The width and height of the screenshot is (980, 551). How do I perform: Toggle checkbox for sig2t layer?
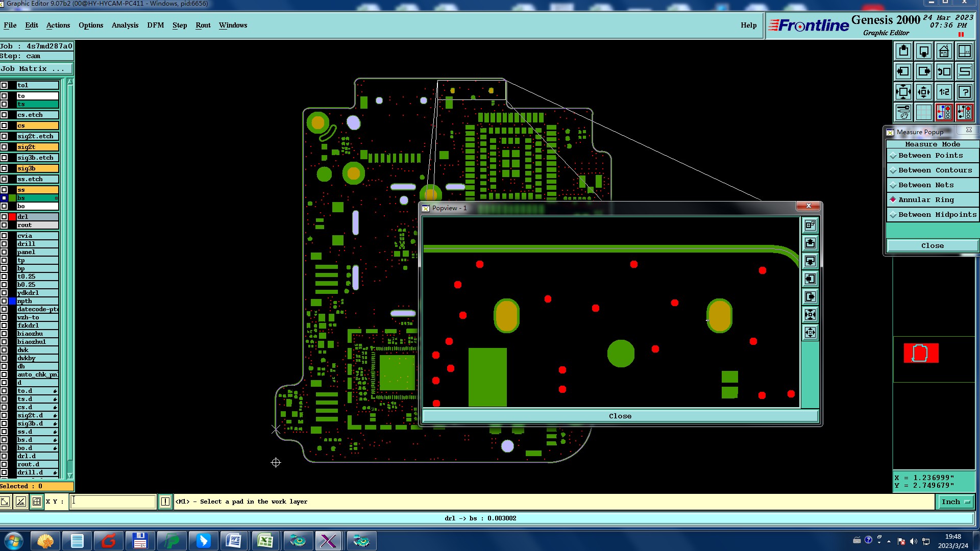(4, 147)
